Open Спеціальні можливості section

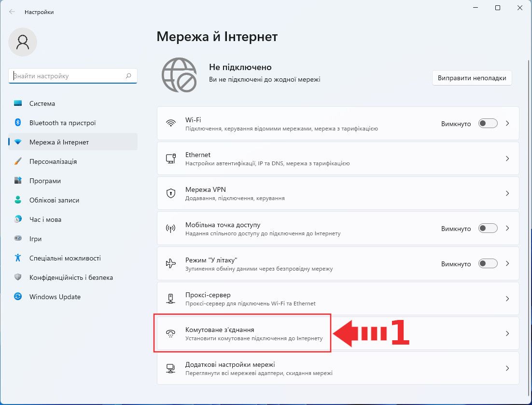73,258
